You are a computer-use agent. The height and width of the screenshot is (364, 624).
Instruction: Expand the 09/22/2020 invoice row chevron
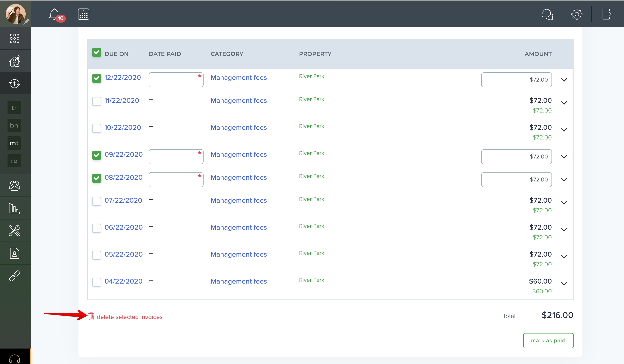564,157
